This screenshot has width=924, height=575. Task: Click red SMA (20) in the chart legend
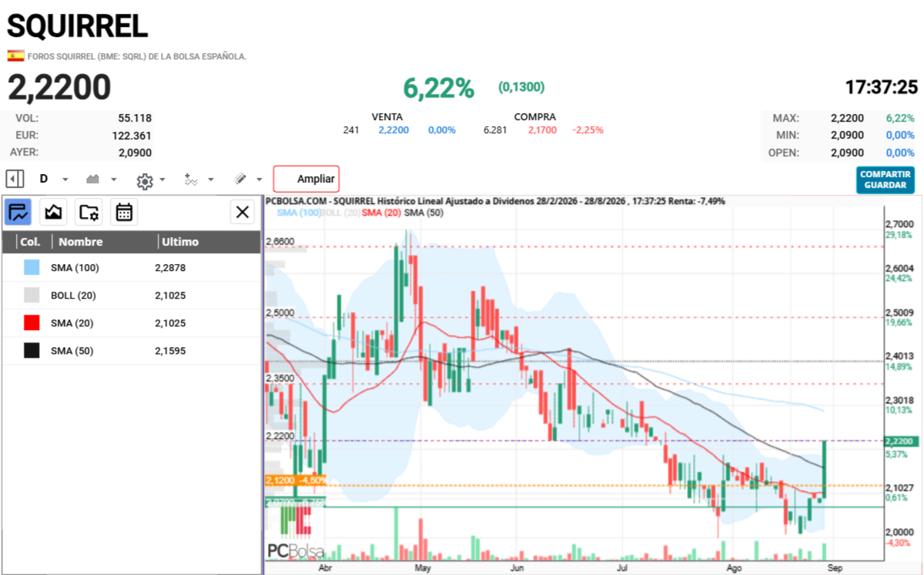pos(381,212)
